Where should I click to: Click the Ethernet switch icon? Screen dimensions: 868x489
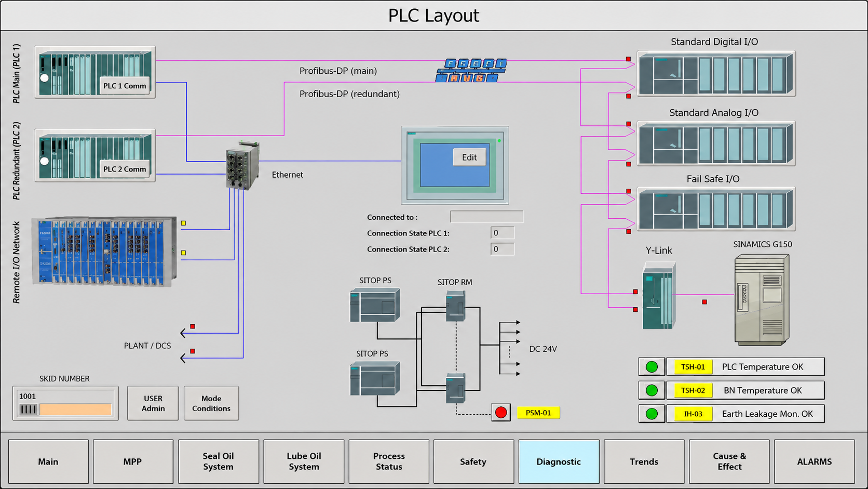(242, 165)
